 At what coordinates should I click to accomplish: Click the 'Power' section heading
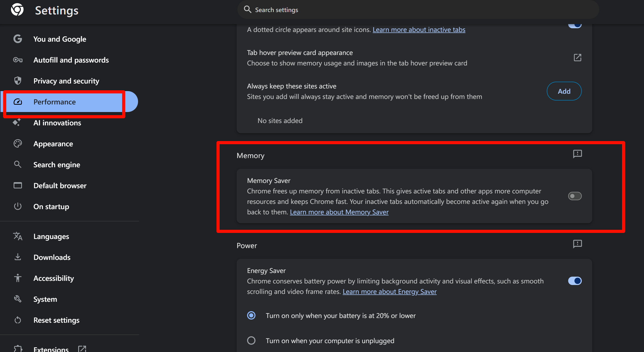(x=247, y=245)
